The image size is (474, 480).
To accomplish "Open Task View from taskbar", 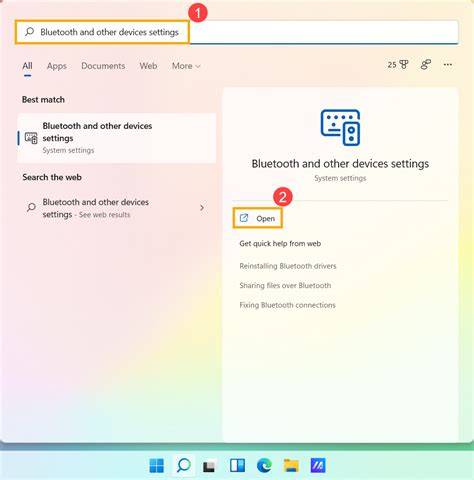I will coord(210,466).
